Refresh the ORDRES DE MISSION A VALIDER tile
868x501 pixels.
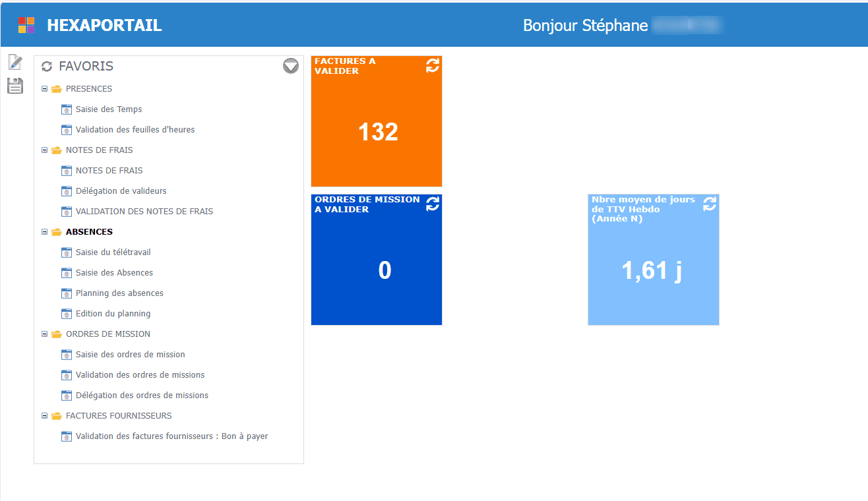click(432, 204)
